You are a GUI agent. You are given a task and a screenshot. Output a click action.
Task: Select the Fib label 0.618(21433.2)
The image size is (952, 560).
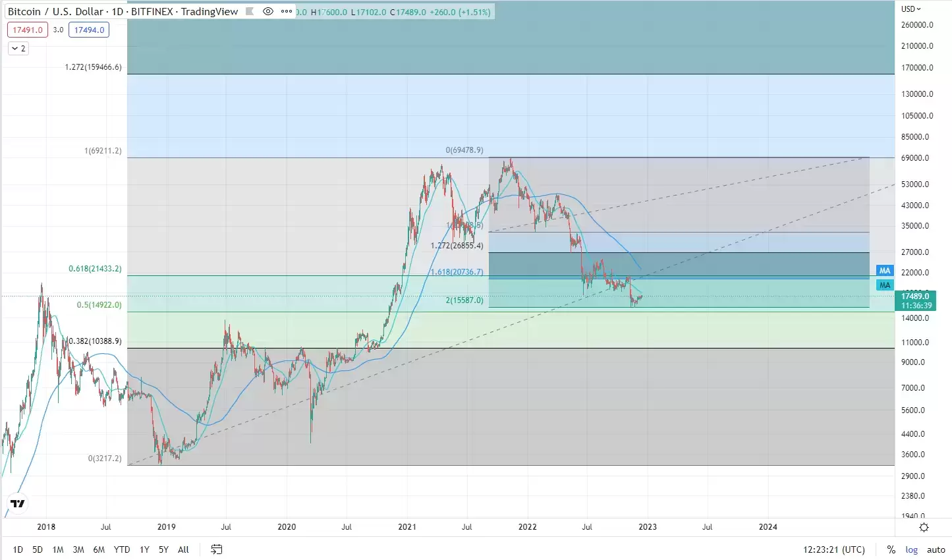95,269
